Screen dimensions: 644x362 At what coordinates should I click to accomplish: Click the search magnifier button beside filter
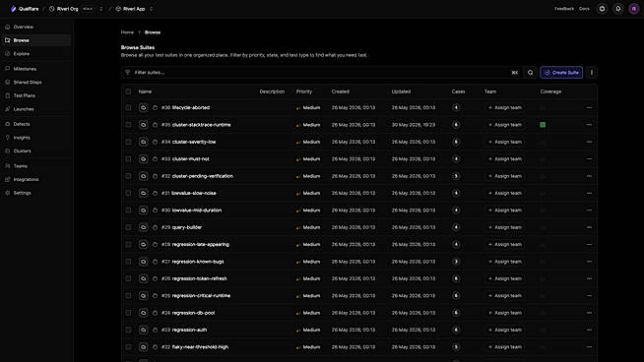point(530,73)
